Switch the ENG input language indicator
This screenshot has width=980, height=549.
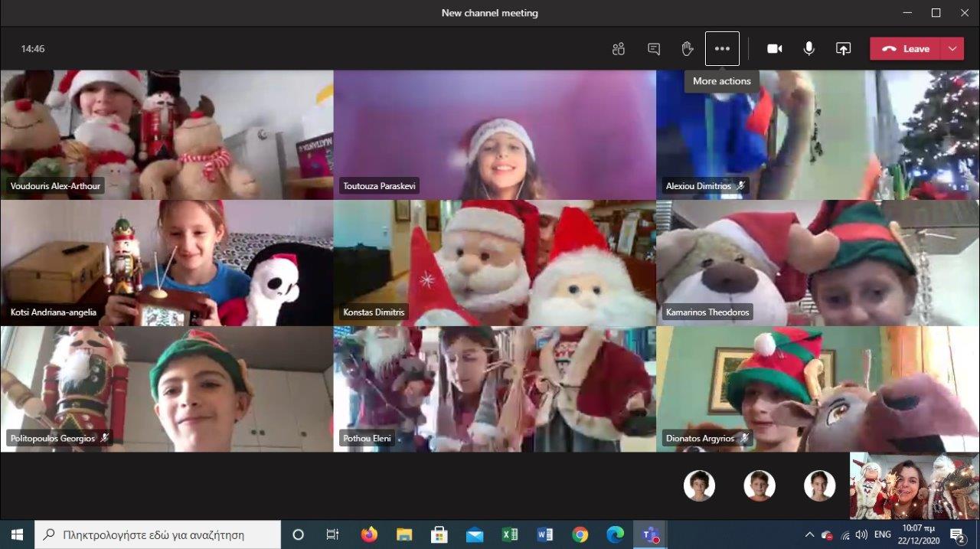pyautogui.click(x=882, y=534)
